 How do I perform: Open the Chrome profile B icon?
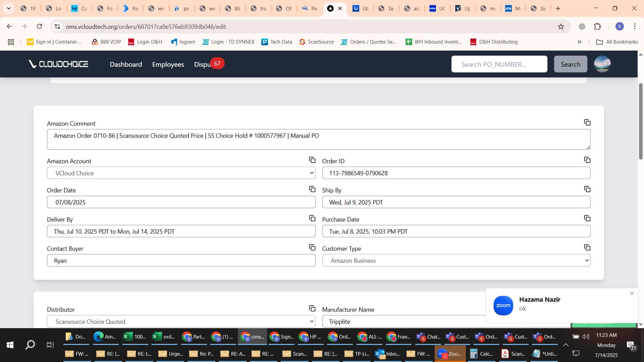[x=620, y=26]
